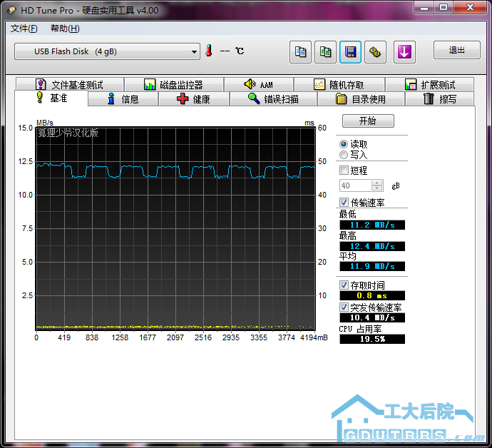The width and height of the screenshot is (492, 448).
Task: Click the 退出 exit button
Action: [x=456, y=50]
